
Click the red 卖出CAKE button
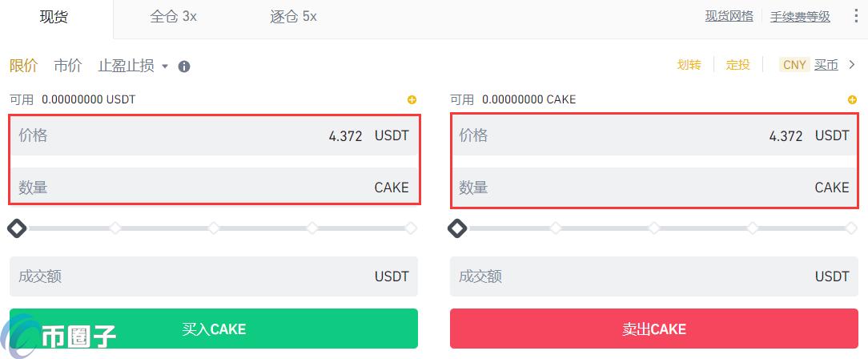click(653, 329)
